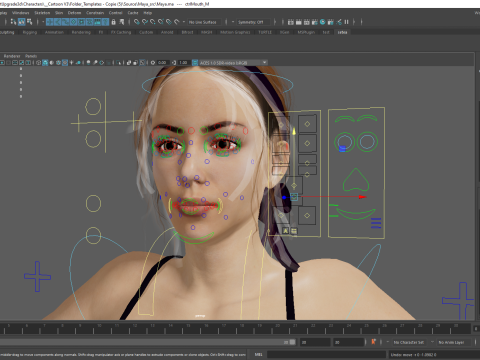480x360 pixels.
Task: Switch to the Bifrost shelf tab
Action: coord(187,32)
